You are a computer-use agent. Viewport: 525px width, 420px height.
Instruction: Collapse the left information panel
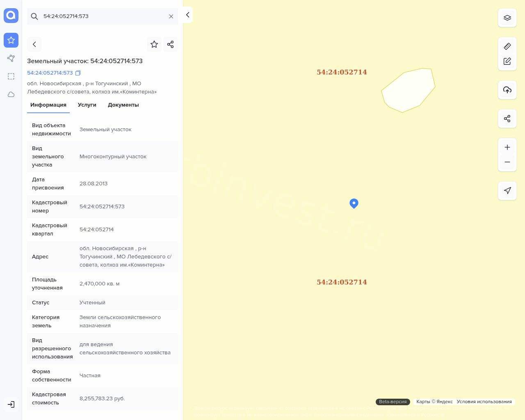point(187,15)
